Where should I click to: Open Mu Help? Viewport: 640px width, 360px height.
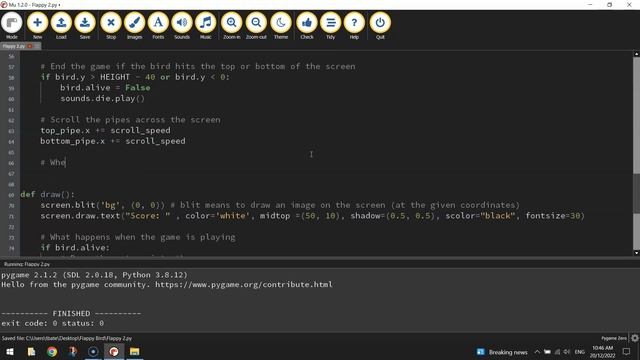coord(354,26)
